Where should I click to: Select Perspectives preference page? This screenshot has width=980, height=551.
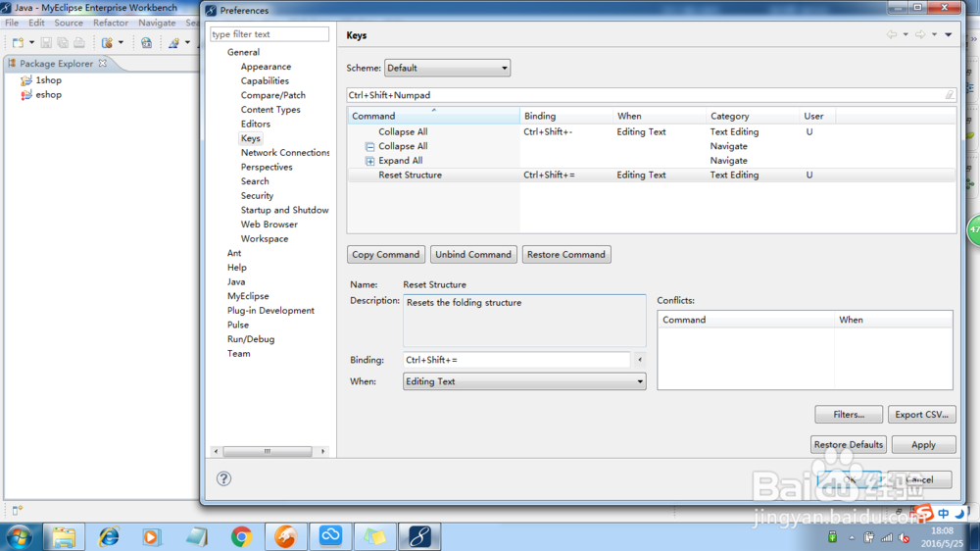click(x=267, y=167)
